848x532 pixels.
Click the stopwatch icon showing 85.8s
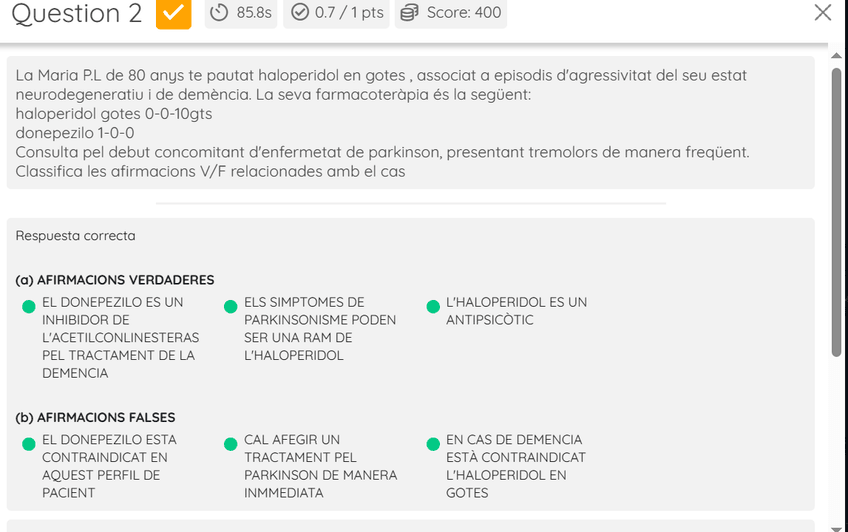(x=222, y=13)
